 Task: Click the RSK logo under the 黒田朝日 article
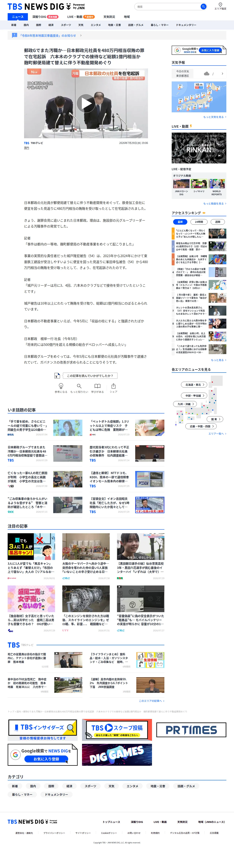120,578
